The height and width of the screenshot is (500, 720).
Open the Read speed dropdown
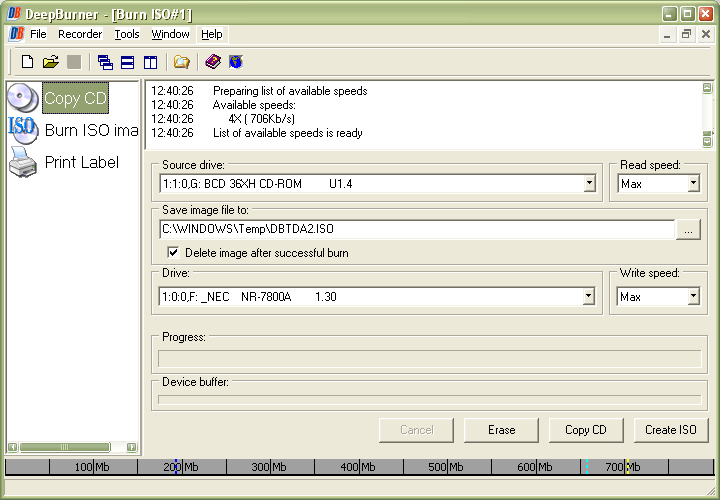[x=693, y=184]
